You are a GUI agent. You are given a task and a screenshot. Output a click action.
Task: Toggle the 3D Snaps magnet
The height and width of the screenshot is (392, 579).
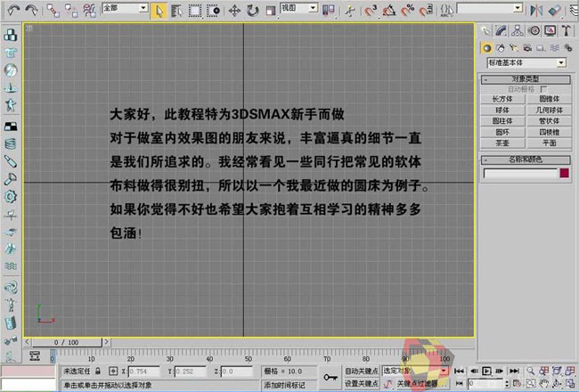click(371, 11)
